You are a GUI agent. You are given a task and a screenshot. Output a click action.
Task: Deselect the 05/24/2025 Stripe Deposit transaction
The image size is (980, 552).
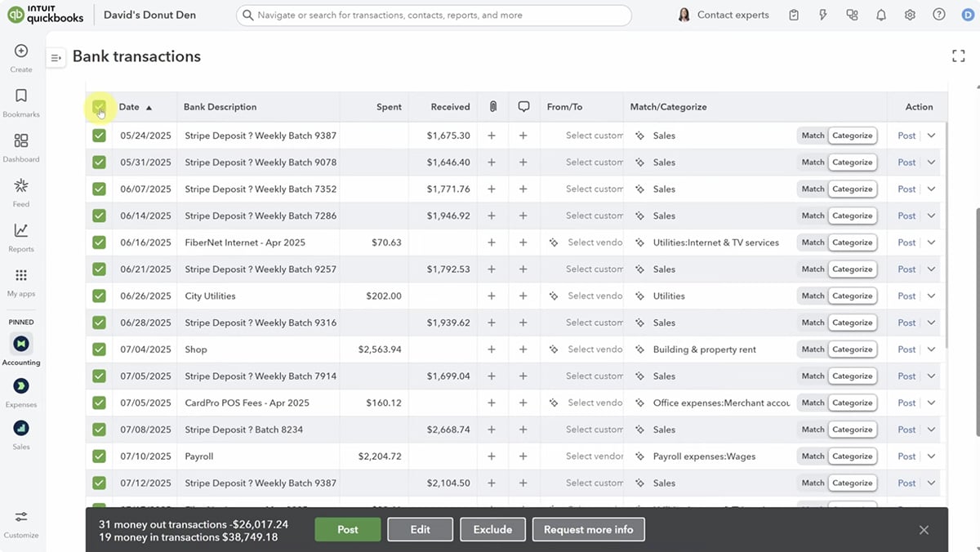[99, 135]
